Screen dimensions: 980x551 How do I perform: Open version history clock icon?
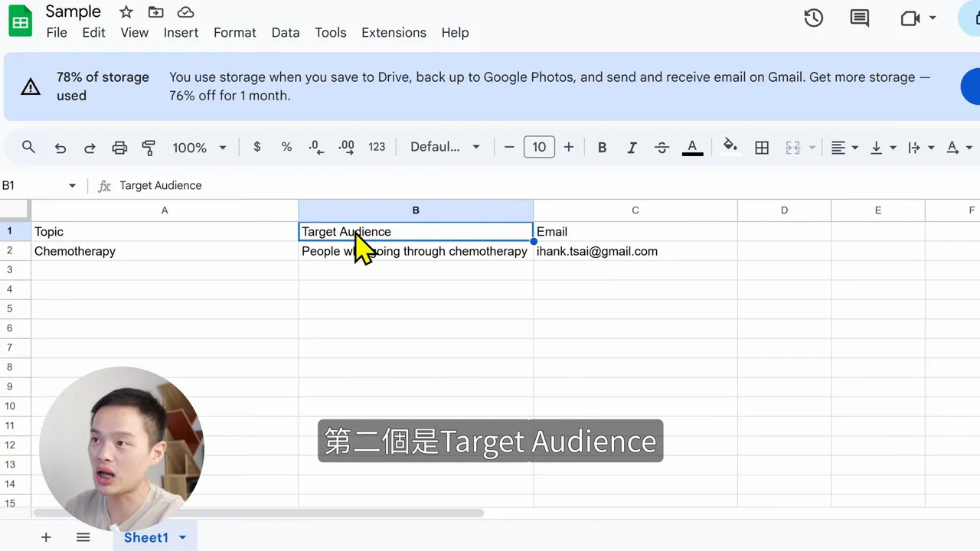tap(814, 18)
